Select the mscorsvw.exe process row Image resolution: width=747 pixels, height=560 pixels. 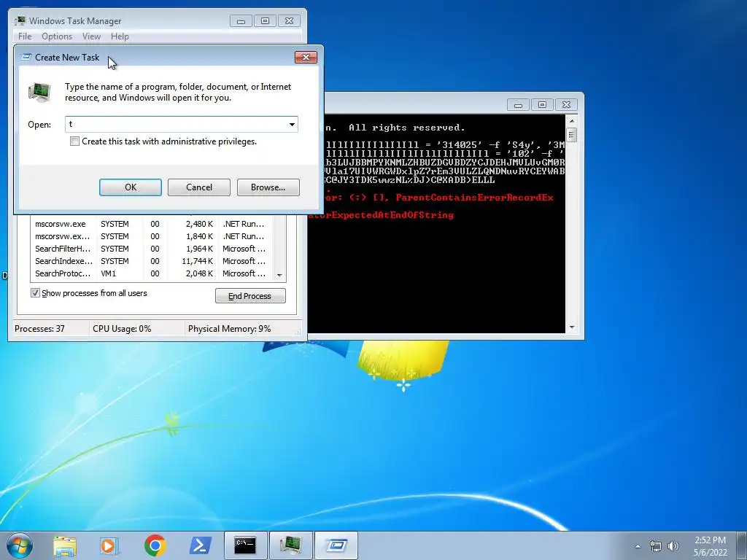152,224
